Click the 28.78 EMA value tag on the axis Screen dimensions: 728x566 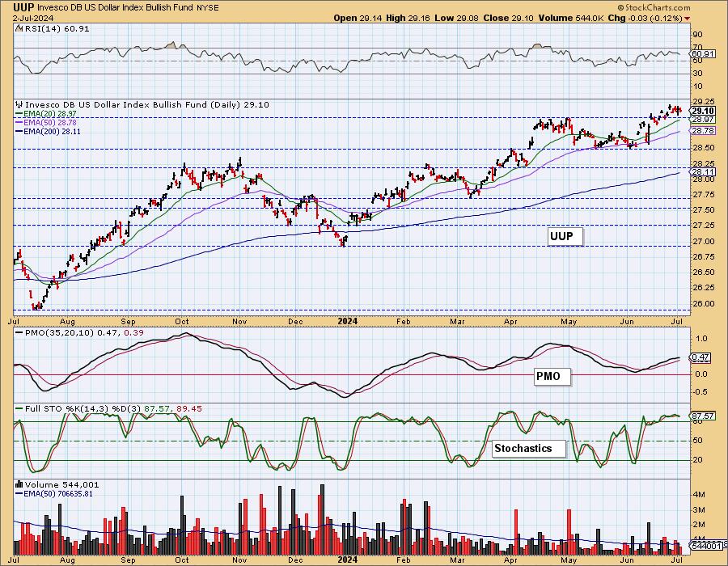702,131
